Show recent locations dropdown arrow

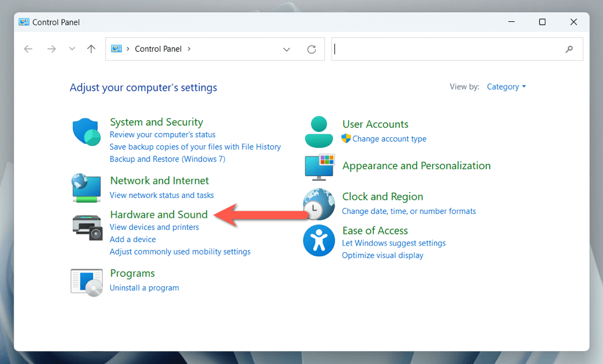pos(72,49)
